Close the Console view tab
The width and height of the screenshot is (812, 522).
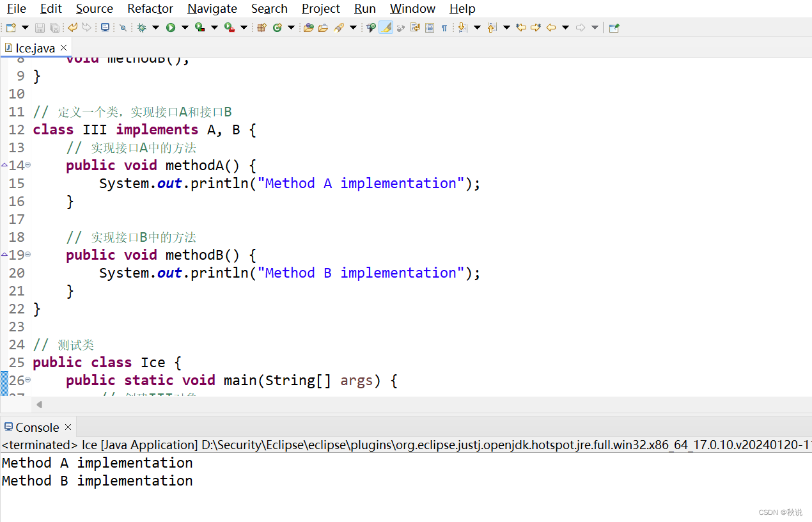pyautogui.click(x=68, y=427)
